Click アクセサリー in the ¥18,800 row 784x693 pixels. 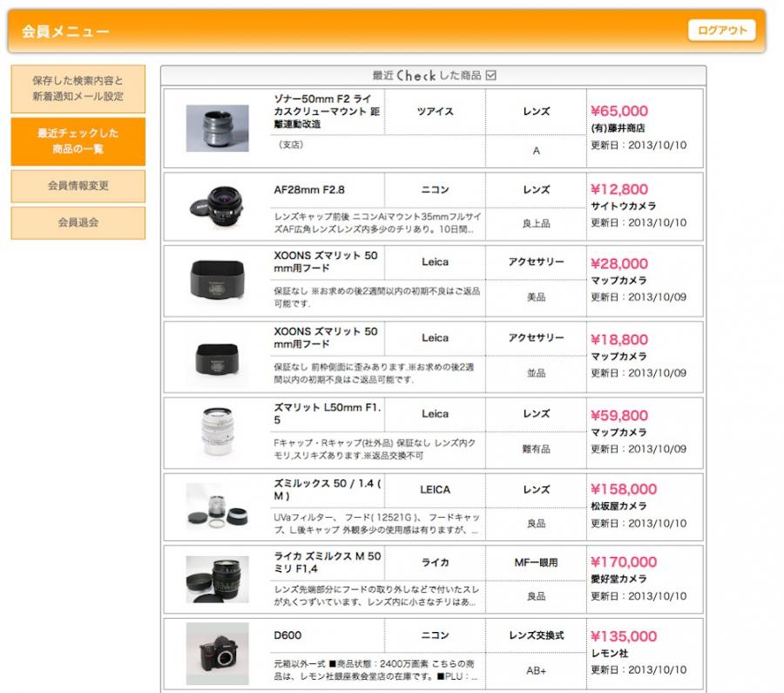[x=536, y=337]
